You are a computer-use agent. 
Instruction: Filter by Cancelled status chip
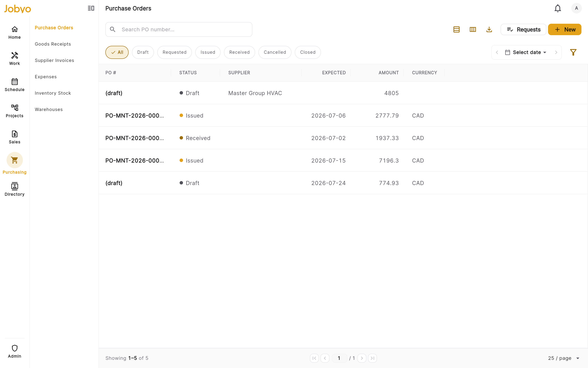pyautogui.click(x=275, y=52)
